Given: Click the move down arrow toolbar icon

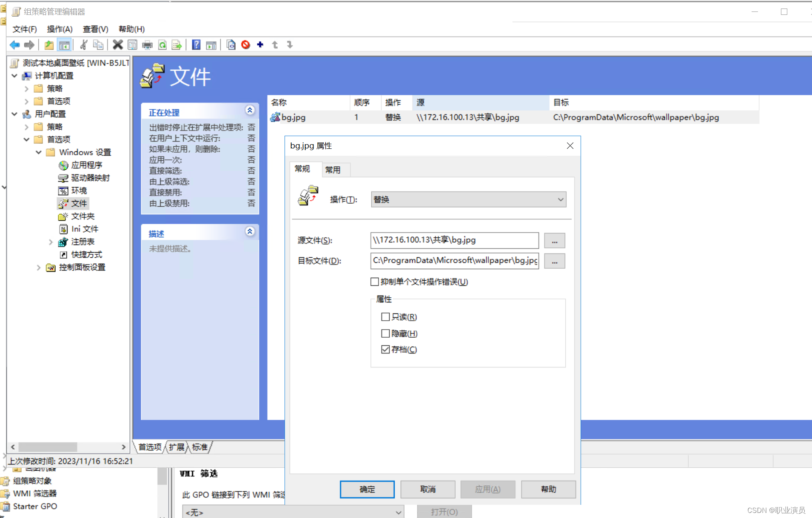Looking at the screenshot, I should 290,45.
